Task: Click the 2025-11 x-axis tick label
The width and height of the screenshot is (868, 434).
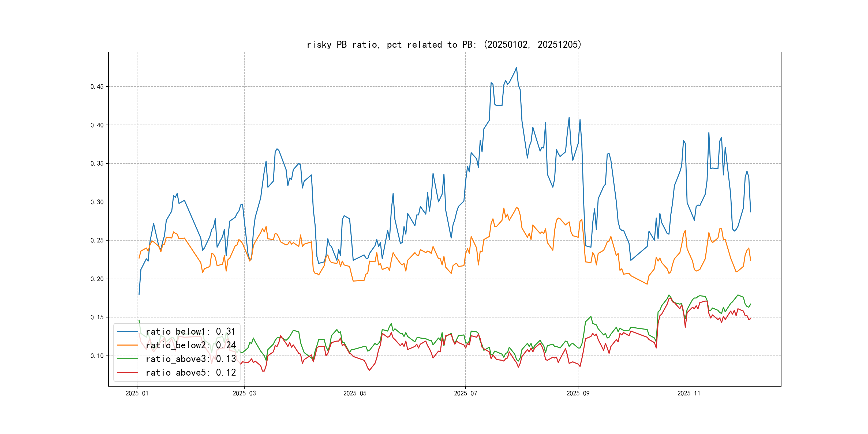Action: 689,393
